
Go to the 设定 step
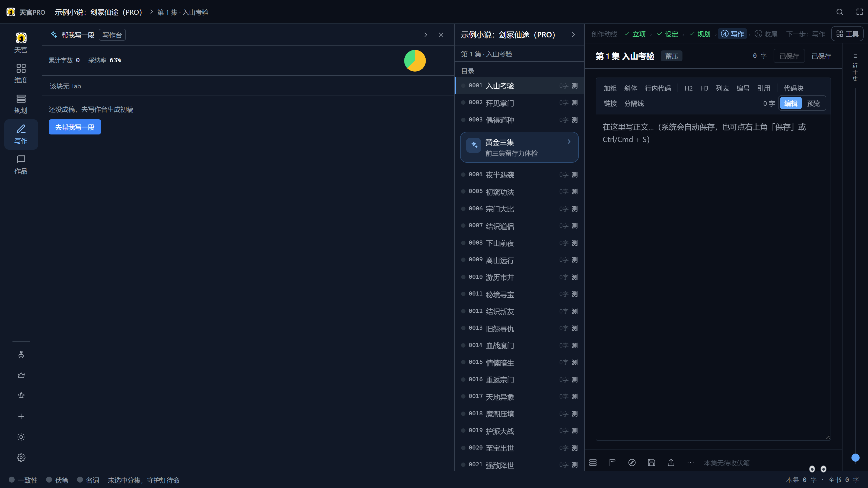click(668, 34)
